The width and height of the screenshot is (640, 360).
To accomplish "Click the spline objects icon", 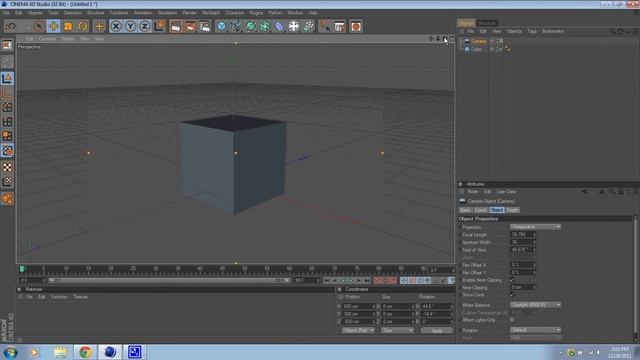I will [236, 26].
